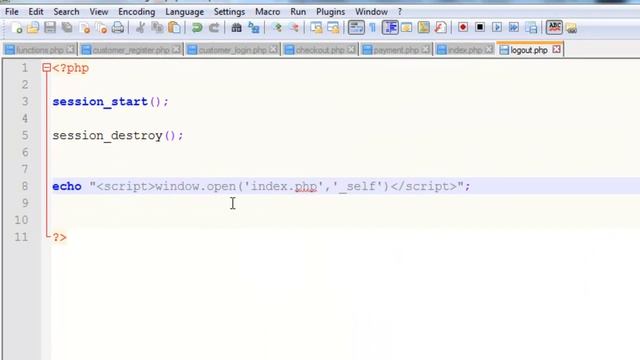
Task: Click the closing ?> tag
Action: point(60,237)
